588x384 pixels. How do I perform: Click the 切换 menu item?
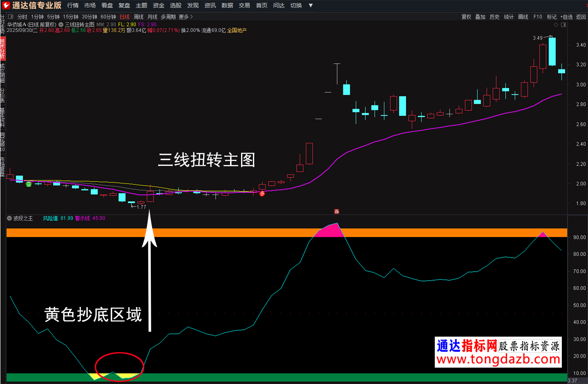click(296, 5)
